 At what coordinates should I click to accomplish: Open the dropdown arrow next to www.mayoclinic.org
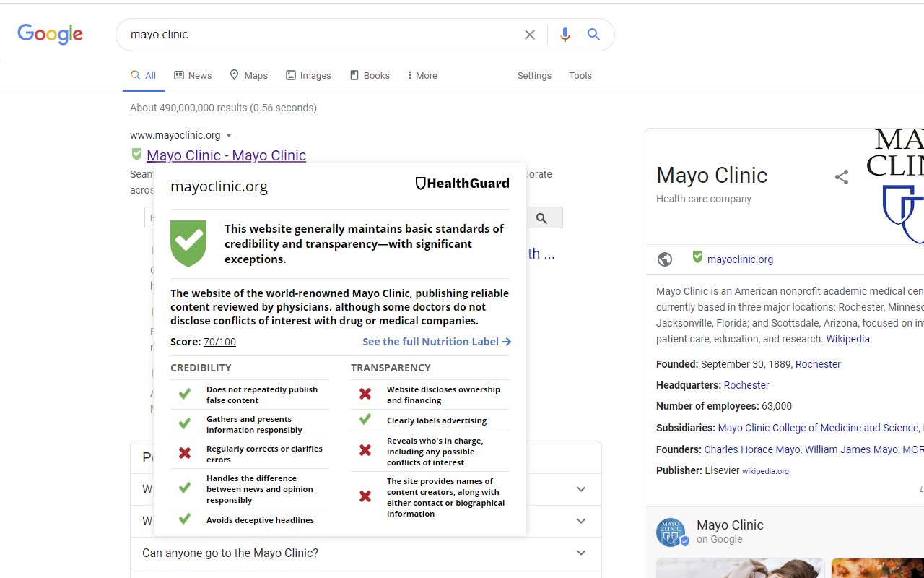[229, 135]
